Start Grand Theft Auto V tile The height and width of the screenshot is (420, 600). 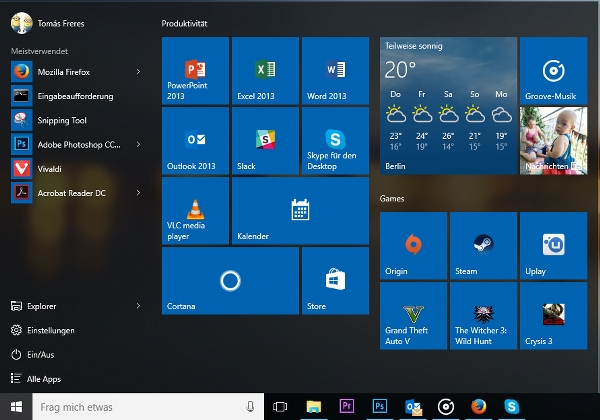click(413, 316)
